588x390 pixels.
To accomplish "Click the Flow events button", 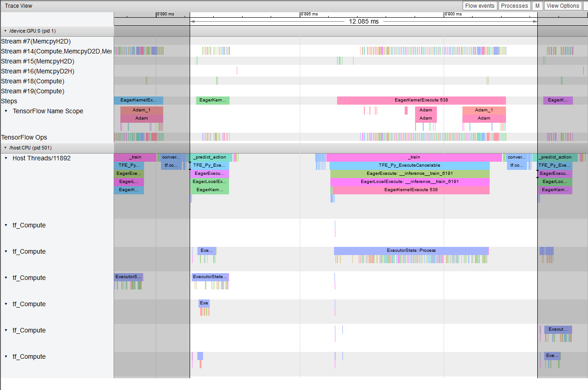I will 479,5.
